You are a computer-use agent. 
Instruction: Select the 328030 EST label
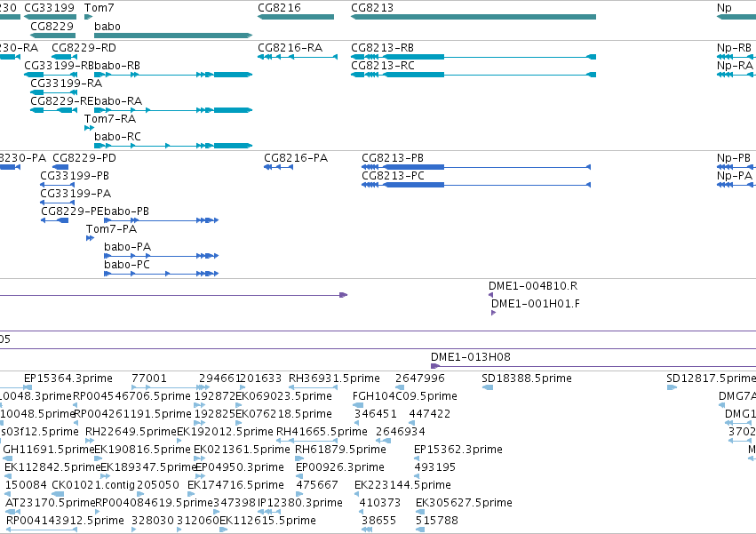pyautogui.click(x=153, y=521)
